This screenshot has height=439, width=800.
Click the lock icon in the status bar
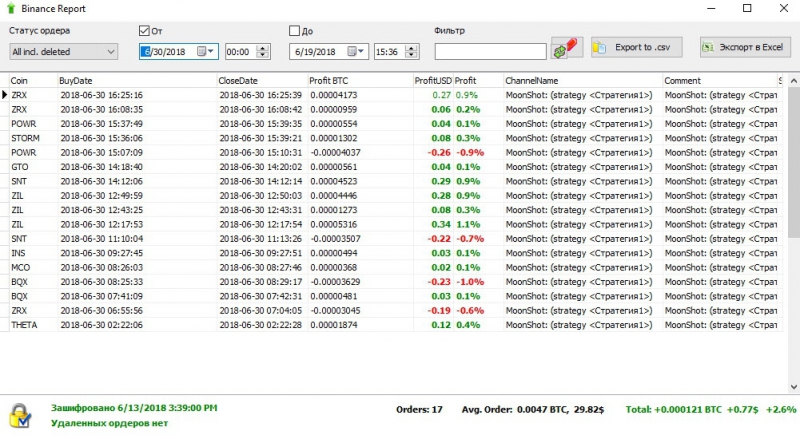pos(20,416)
